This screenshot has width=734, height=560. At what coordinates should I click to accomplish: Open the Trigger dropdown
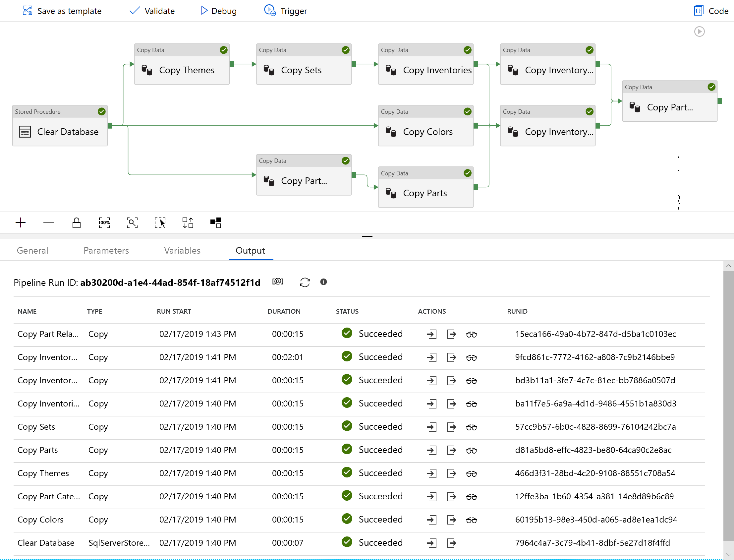click(286, 11)
